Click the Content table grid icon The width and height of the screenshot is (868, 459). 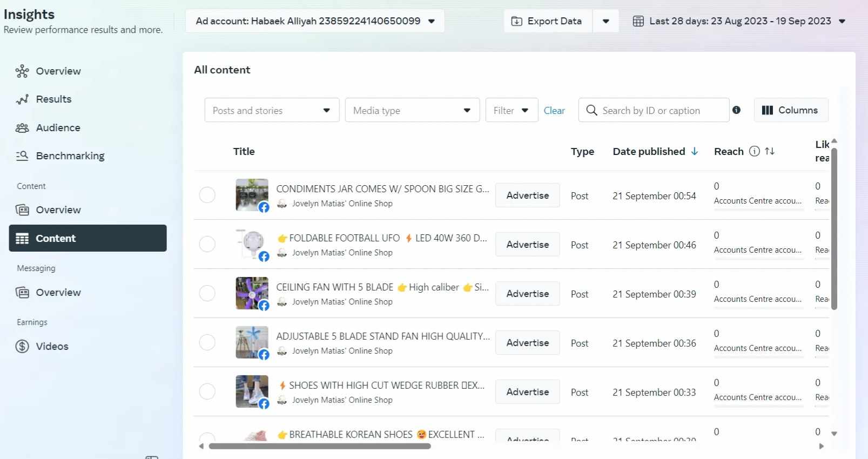[x=22, y=239]
